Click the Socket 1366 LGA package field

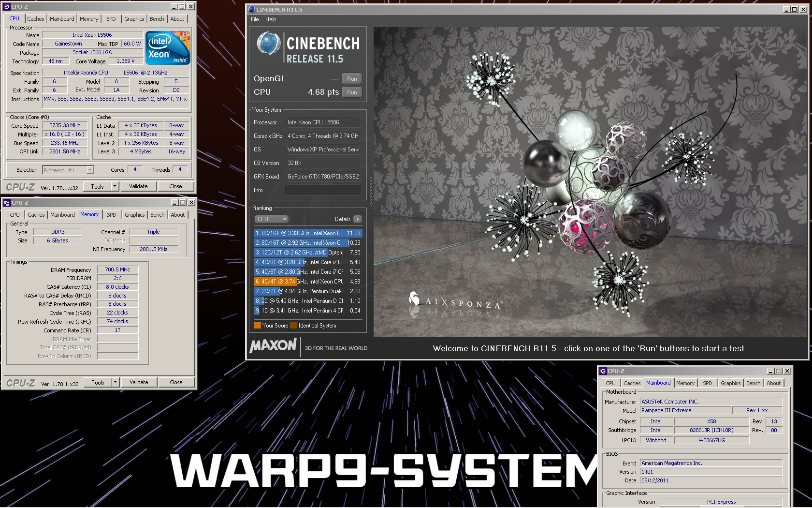[x=92, y=52]
